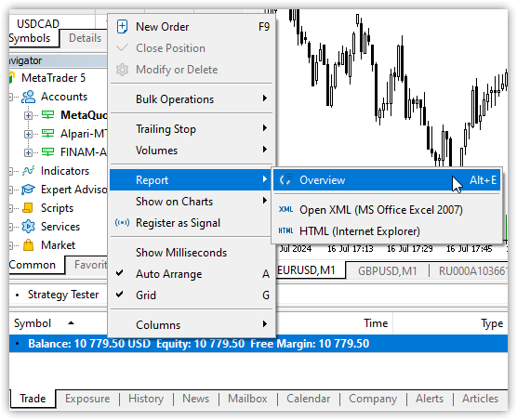Click the Overview report icon
517x420 pixels.
285,180
